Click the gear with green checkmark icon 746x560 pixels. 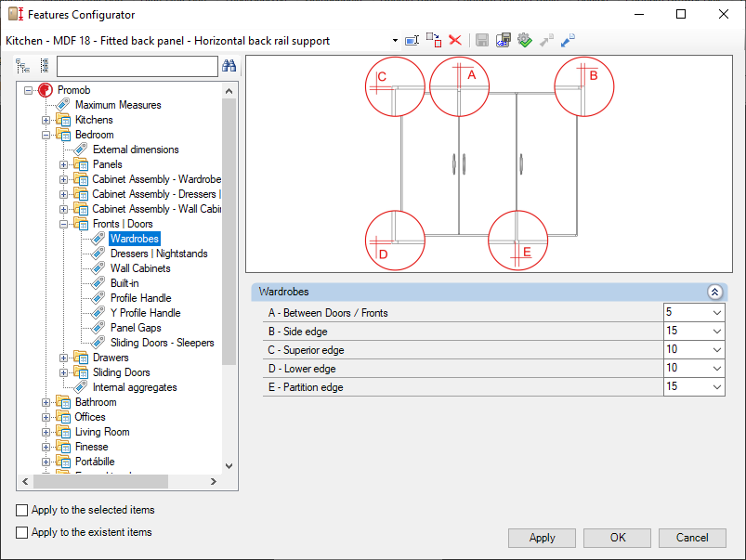tap(524, 40)
